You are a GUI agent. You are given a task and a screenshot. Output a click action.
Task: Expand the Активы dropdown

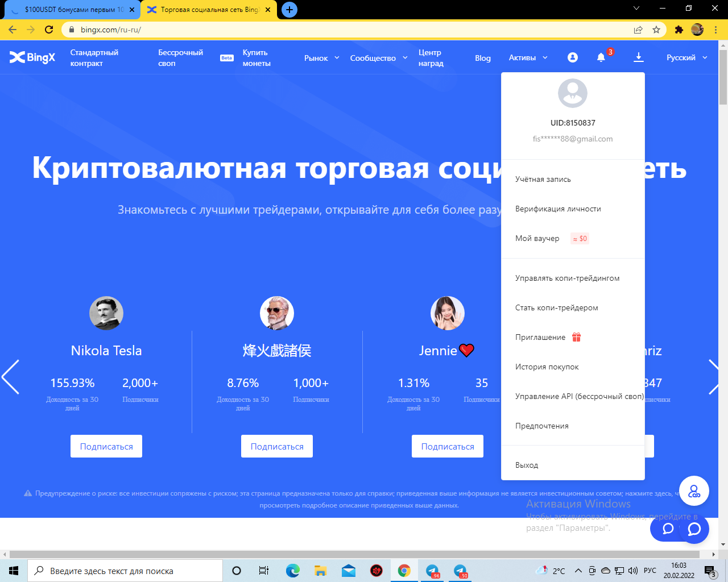click(528, 58)
